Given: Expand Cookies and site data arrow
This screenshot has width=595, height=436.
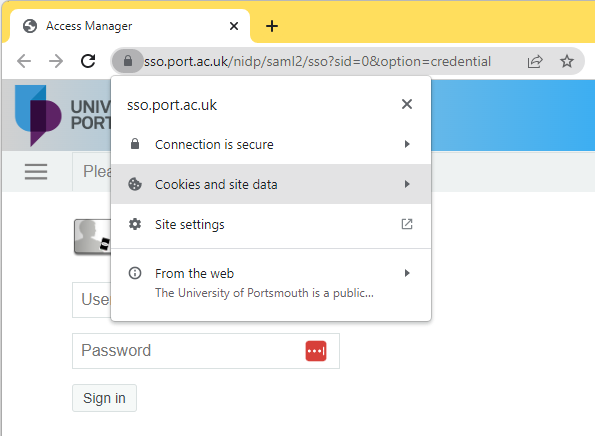Looking at the screenshot, I should [x=407, y=184].
